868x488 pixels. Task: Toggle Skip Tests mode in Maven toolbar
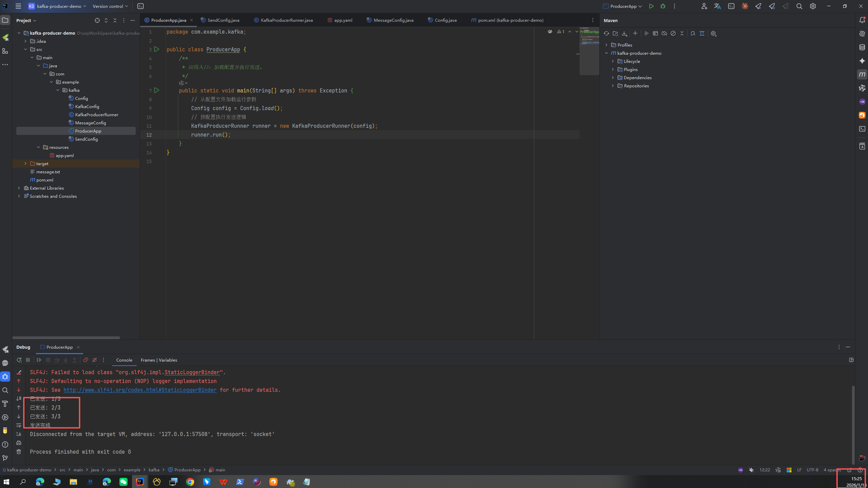[673, 33]
